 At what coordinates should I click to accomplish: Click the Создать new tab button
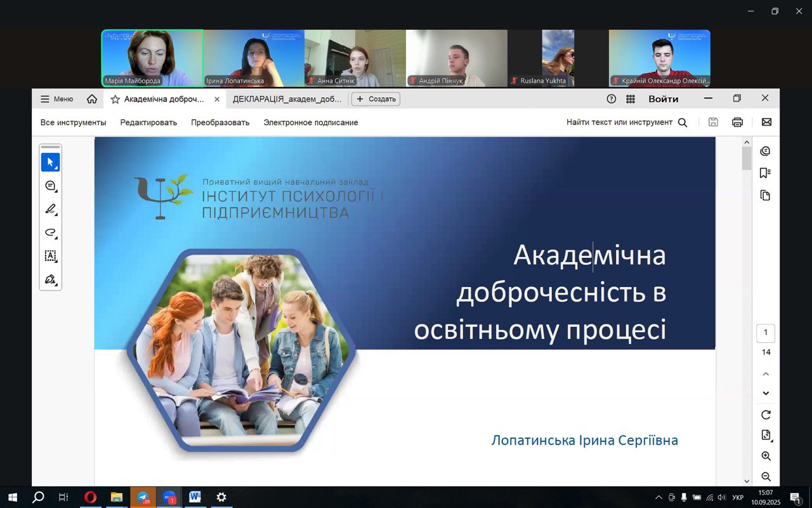pyautogui.click(x=376, y=99)
